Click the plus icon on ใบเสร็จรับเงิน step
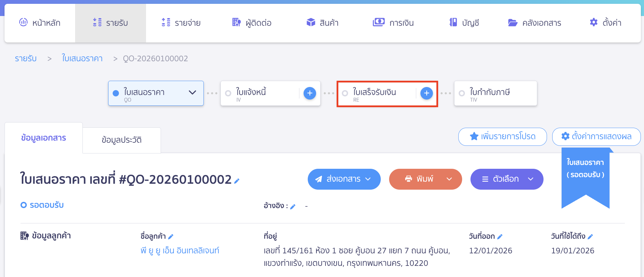The image size is (644, 277). tap(426, 93)
